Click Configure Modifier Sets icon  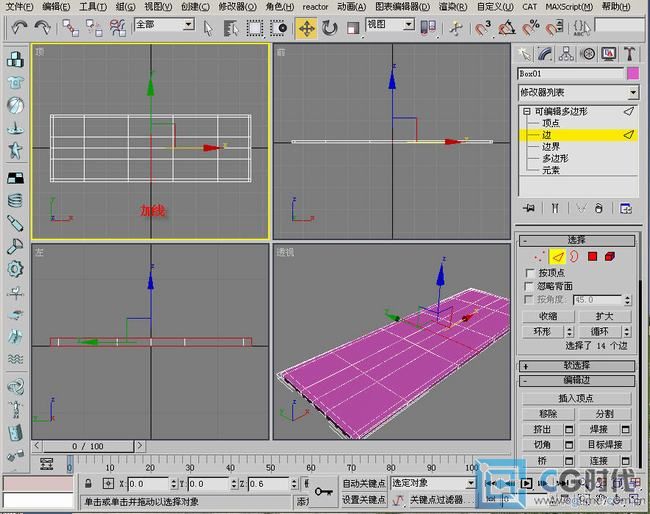click(626, 208)
